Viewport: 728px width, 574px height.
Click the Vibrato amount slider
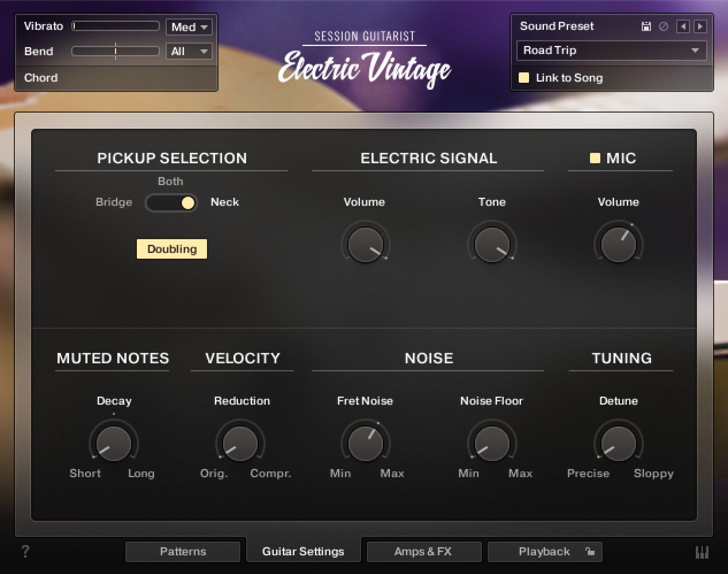pyautogui.click(x=116, y=26)
